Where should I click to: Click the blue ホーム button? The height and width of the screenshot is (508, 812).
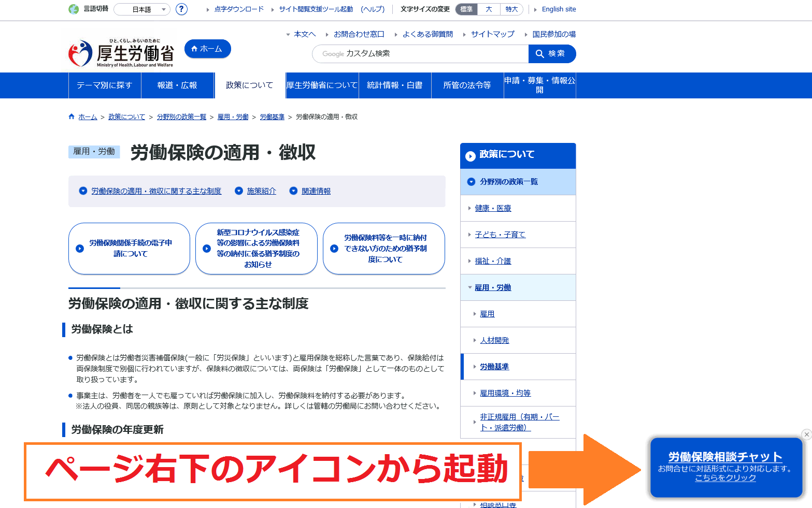tap(207, 49)
